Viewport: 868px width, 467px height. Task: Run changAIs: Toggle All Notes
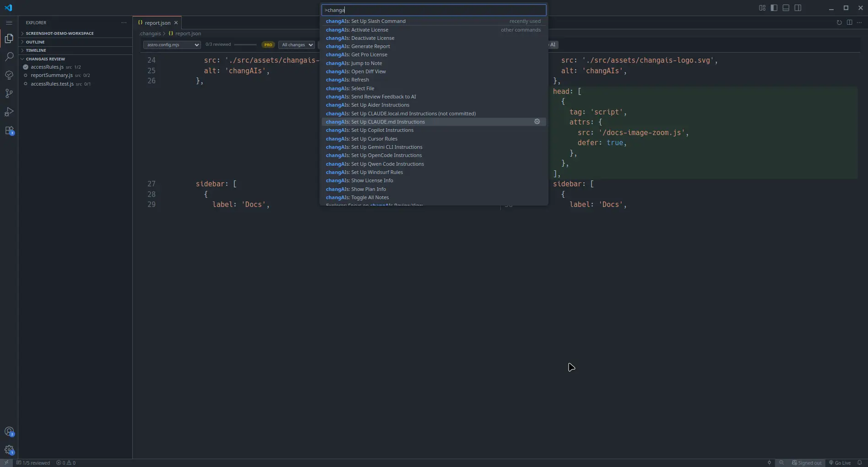pyautogui.click(x=434, y=197)
